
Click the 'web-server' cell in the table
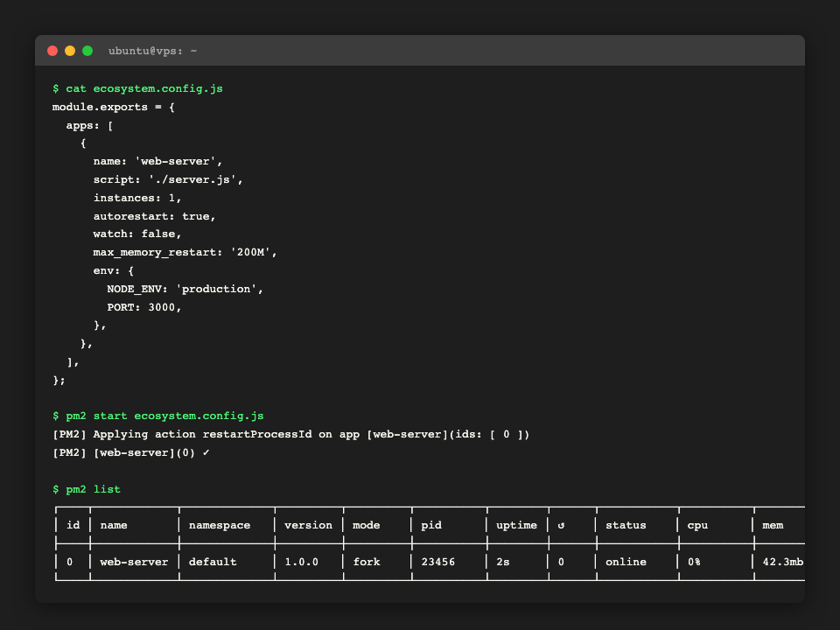134,562
